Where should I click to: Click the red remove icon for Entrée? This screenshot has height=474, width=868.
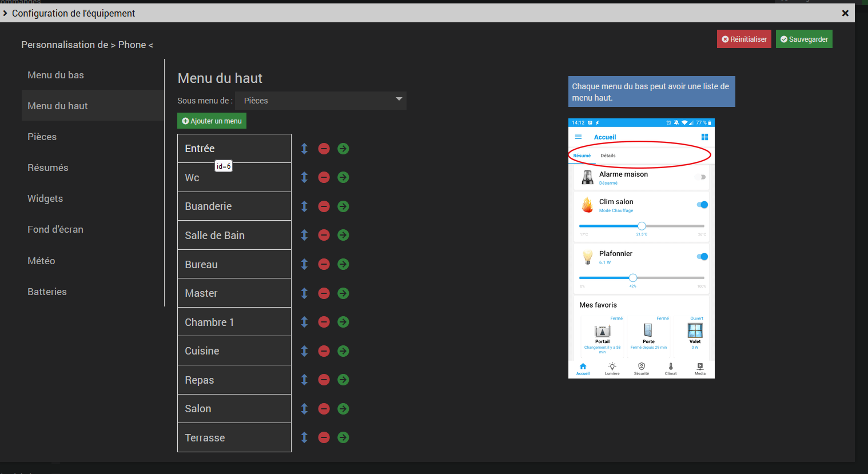pos(324,149)
